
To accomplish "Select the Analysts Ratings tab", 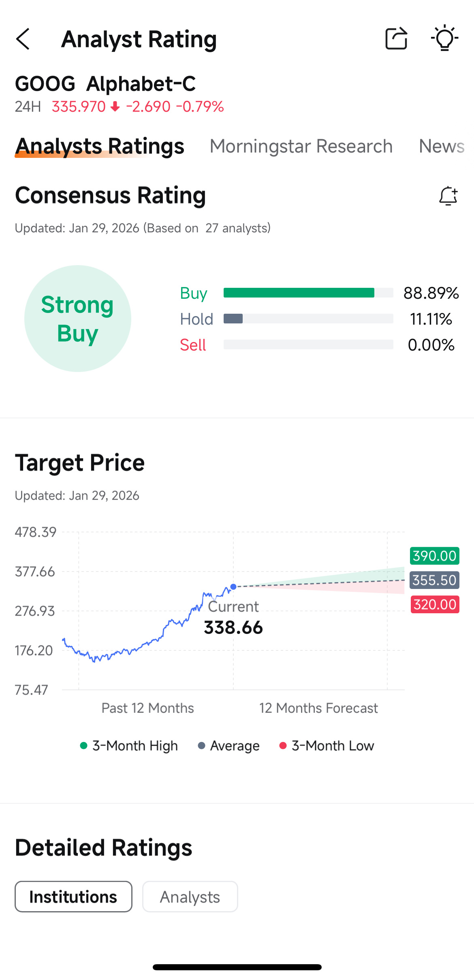I will [100, 146].
